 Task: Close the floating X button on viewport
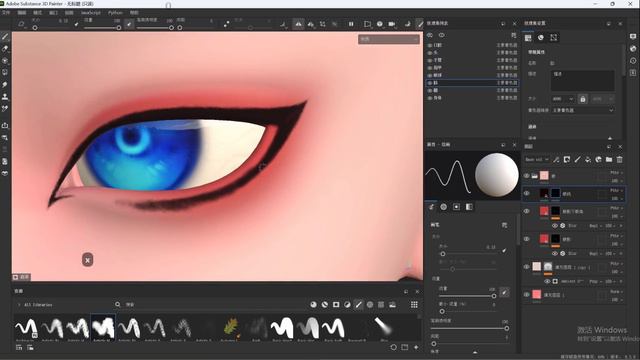pos(87,260)
